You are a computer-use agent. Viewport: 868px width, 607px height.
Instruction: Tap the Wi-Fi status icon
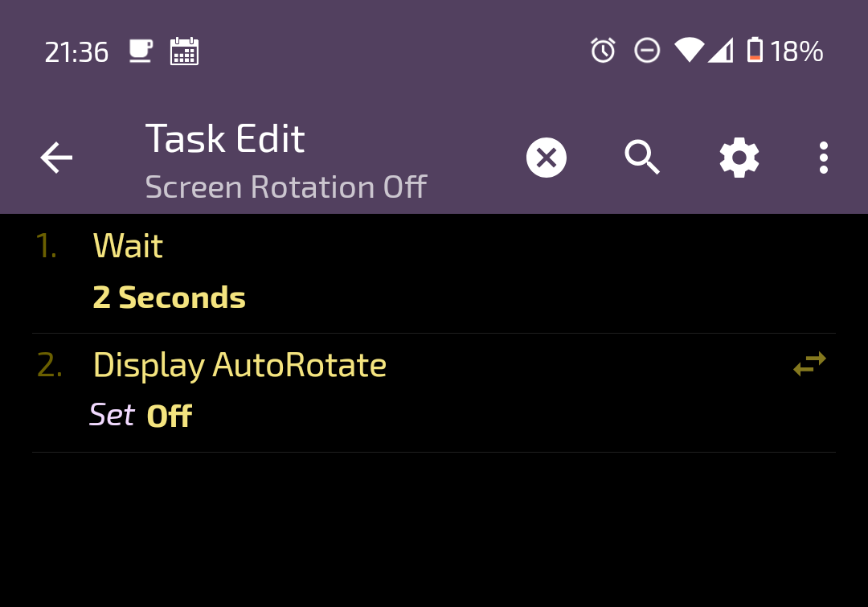689,50
